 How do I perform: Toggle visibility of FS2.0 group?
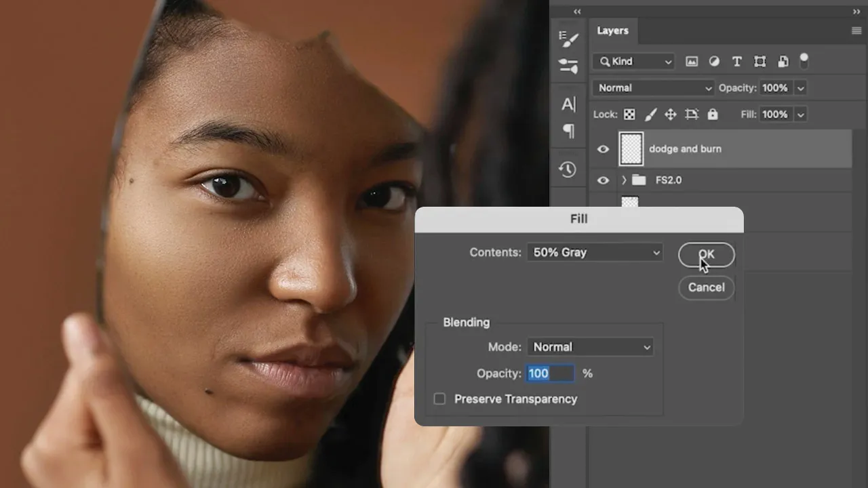click(603, 180)
